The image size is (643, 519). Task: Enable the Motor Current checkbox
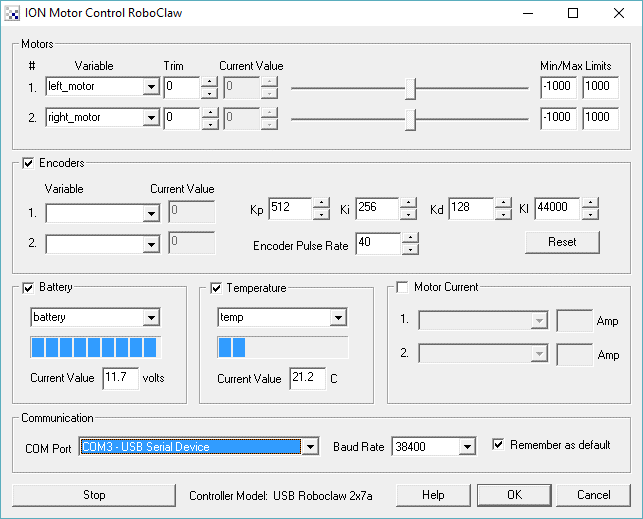pyautogui.click(x=403, y=288)
